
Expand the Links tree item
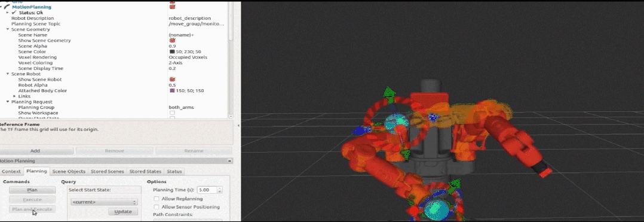[x=15, y=96]
